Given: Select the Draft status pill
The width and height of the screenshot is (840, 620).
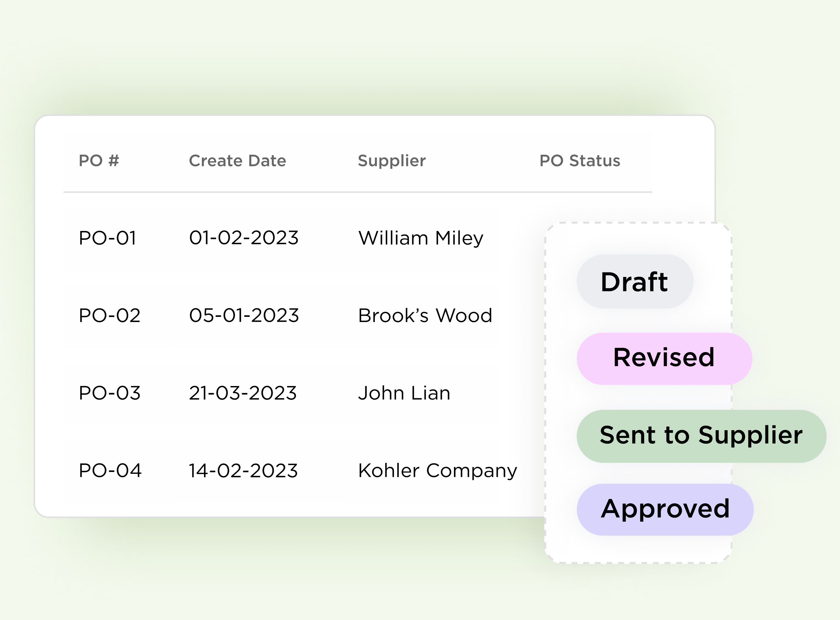Looking at the screenshot, I should pyautogui.click(x=635, y=282).
